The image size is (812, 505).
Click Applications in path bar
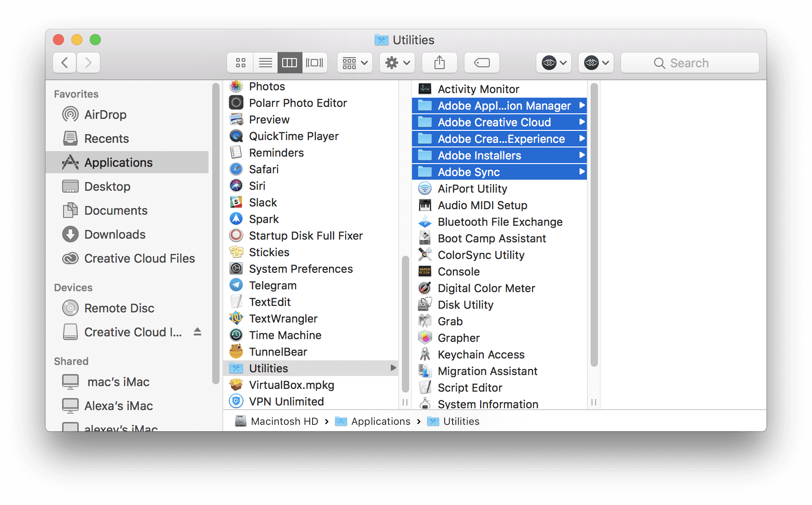point(373,421)
